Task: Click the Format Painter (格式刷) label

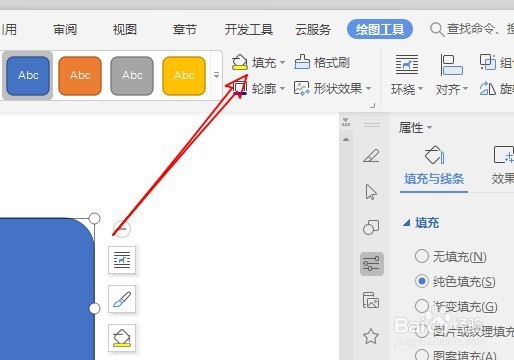Action: click(x=332, y=62)
